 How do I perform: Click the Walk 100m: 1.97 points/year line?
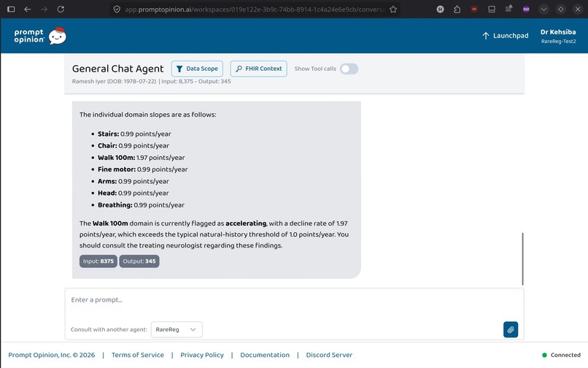tap(141, 158)
